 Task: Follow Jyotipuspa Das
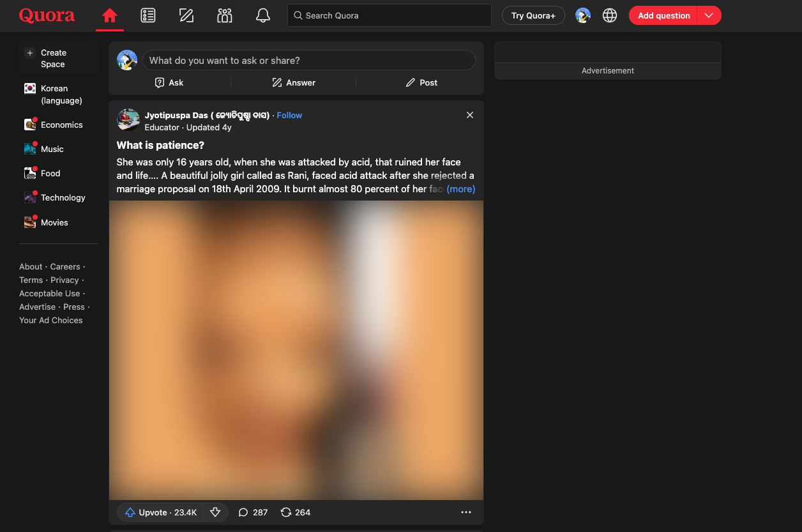tap(289, 116)
